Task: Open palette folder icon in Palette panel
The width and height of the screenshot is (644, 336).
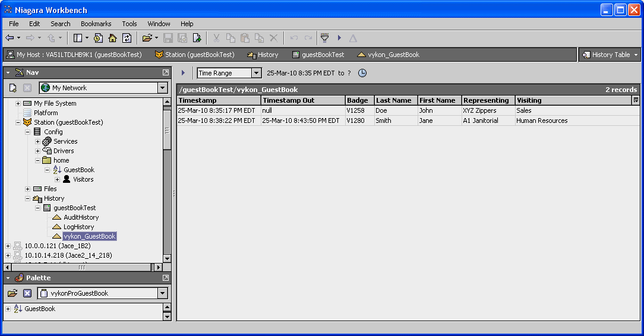Action: (x=12, y=293)
